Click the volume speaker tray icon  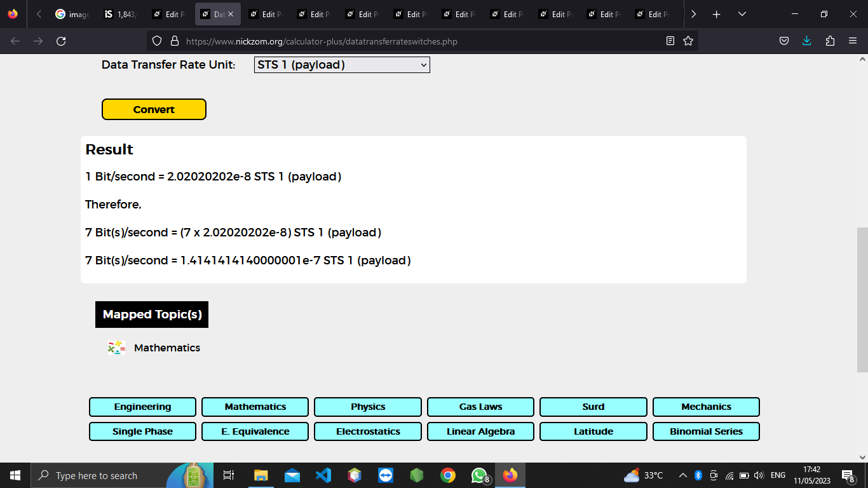tap(759, 475)
